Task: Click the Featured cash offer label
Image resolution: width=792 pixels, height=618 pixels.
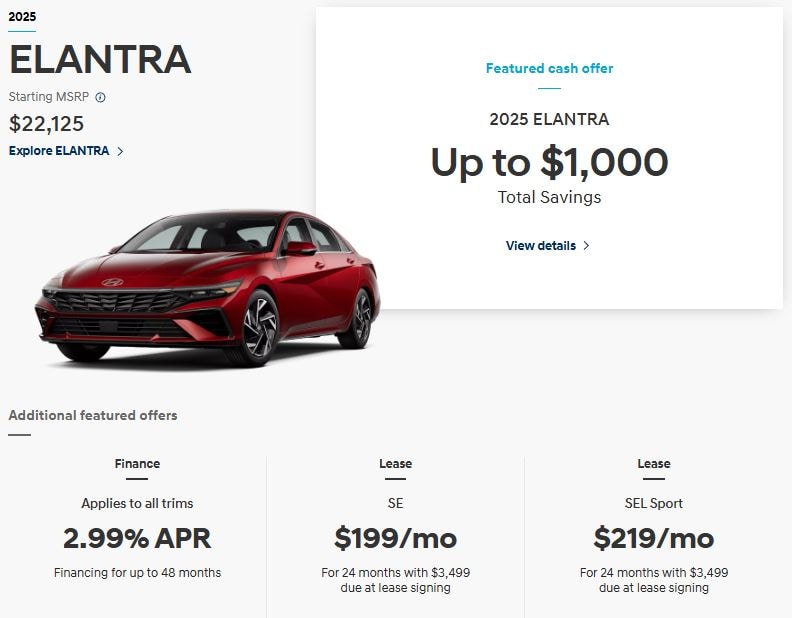Action: point(549,69)
